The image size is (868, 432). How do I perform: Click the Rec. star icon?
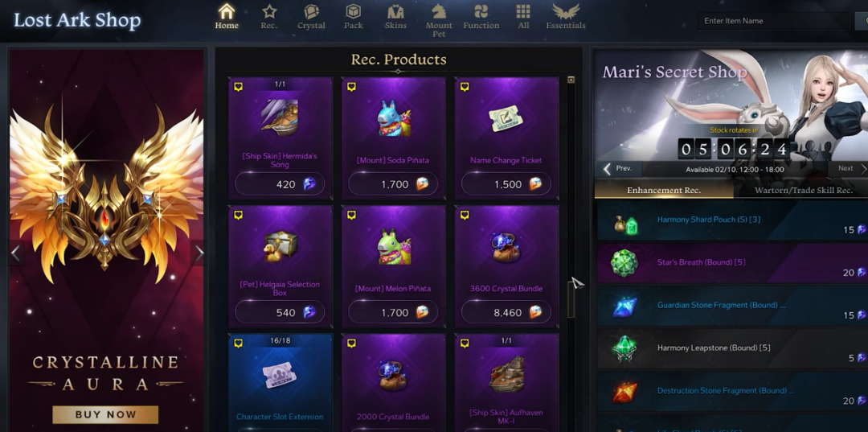pos(269,11)
